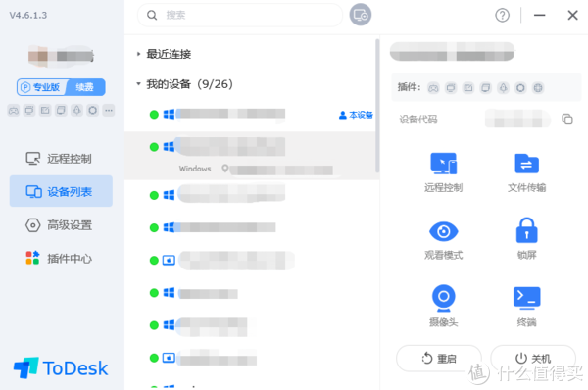The image size is (588, 390).
Task: Click the multi-screen icon in the 插件 row
Action: 451,88
